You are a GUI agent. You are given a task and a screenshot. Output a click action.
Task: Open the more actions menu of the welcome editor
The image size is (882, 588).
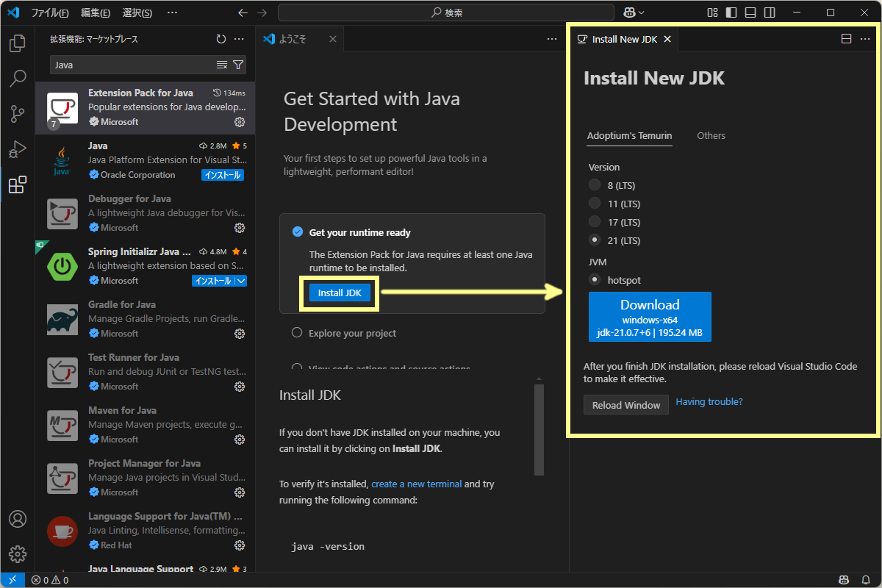click(551, 39)
